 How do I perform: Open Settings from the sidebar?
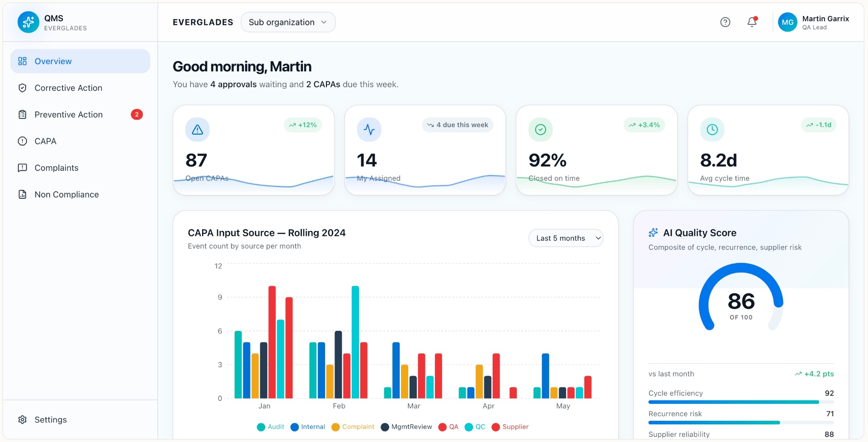pos(80,419)
